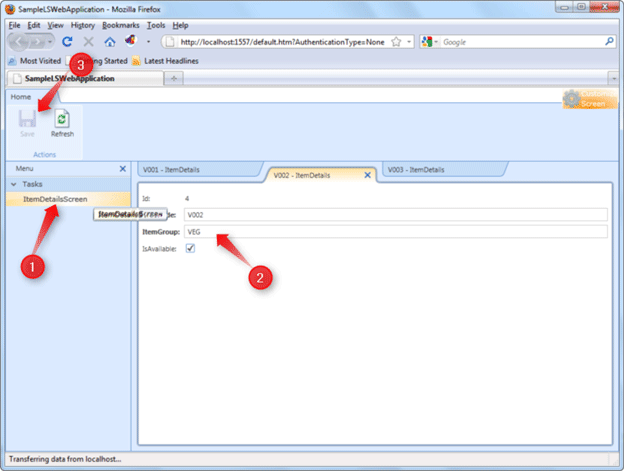Image resolution: width=624 pixels, height=471 pixels.
Task: Toggle the IsAvailable checkbox
Action: (190, 249)
